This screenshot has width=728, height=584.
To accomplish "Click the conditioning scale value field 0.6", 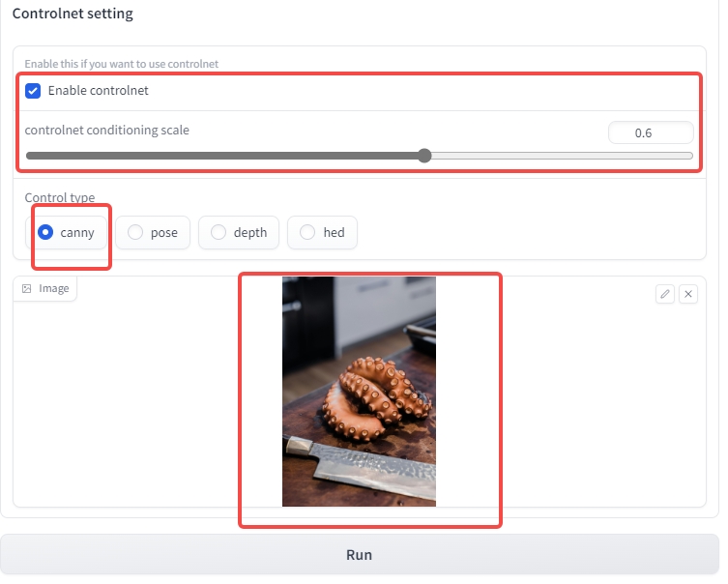I will pos(651,133).
